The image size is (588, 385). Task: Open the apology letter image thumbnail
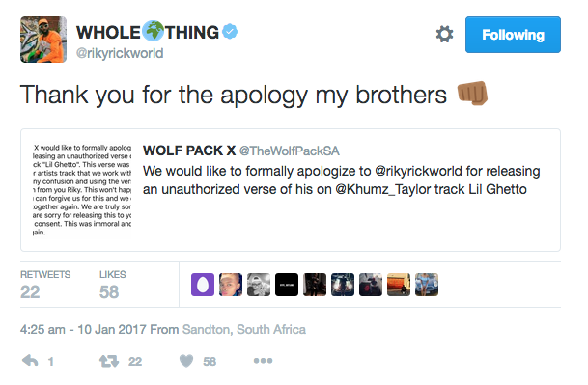(82, 190)
